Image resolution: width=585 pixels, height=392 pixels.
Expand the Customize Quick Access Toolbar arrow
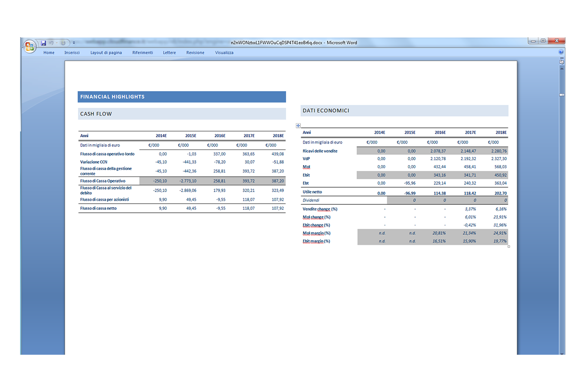pos(74,43)
